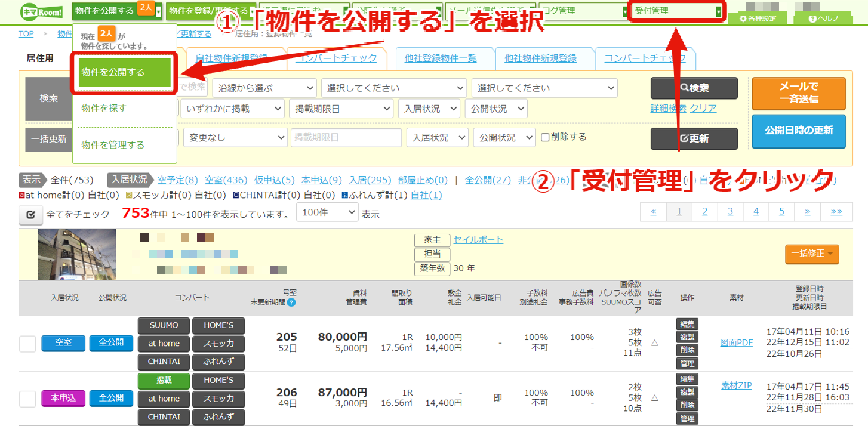
Task: Jump to last page with »» button
Action: 837,212
